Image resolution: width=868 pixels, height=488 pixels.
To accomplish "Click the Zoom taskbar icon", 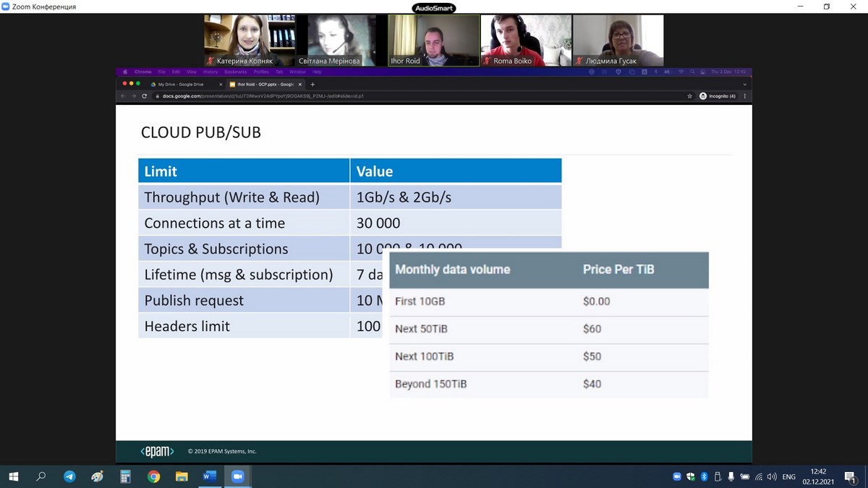I will point(237,476).
